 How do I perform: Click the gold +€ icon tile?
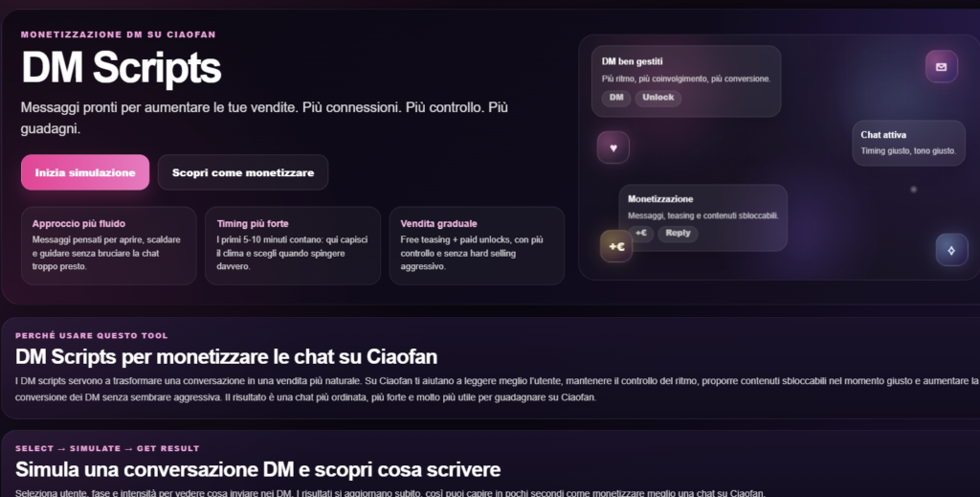tap(616, 246)
